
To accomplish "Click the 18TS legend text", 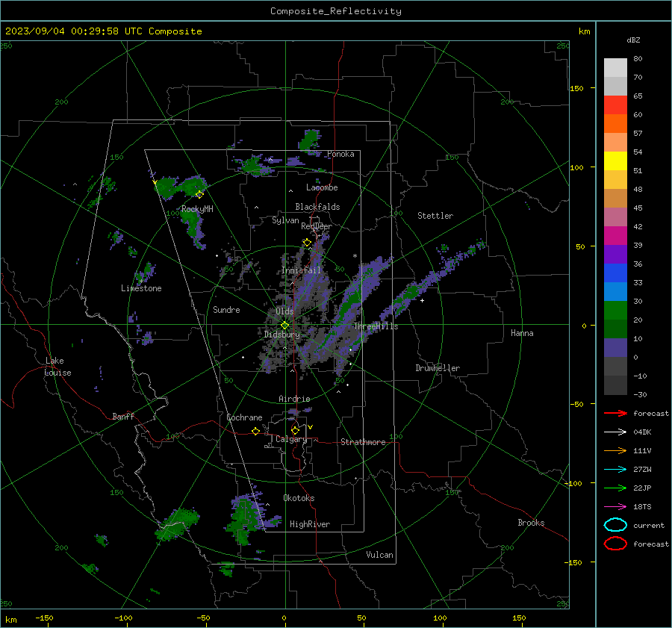I will [642, 507].
